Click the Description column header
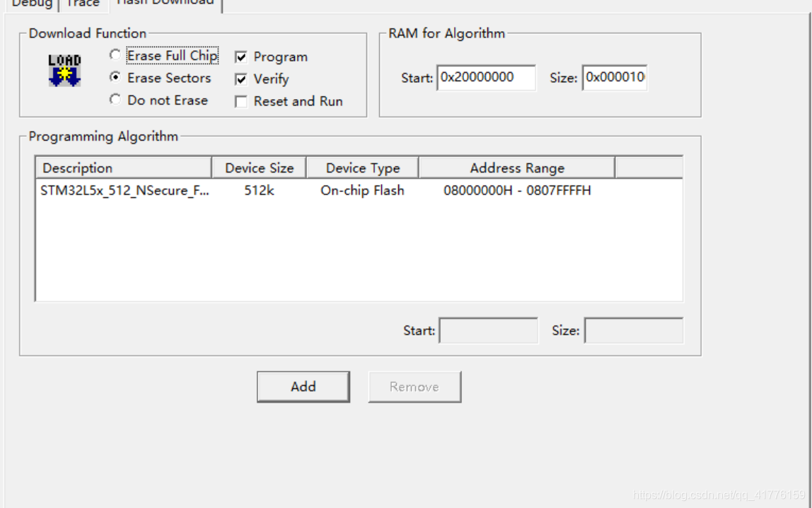This screenshot has width=812, height=508. [124, 168]
